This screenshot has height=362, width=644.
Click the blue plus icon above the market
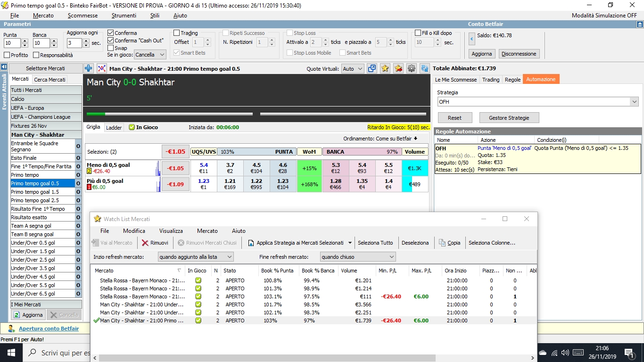[x=89, y=68]
